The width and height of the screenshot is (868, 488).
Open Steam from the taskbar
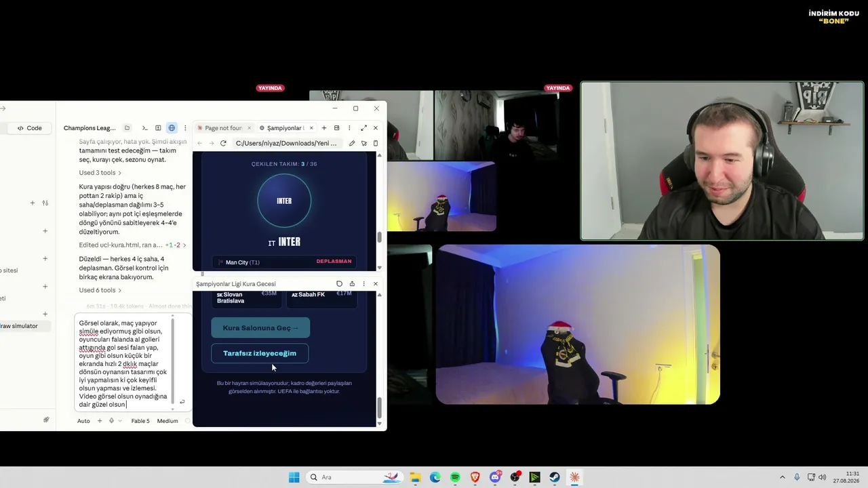click(x=555, y=477)
